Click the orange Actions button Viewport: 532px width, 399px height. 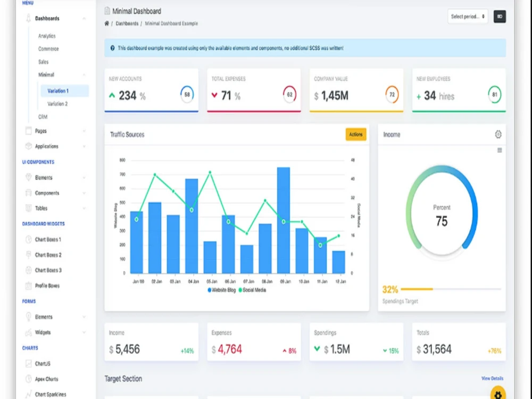tap(356, 135)
